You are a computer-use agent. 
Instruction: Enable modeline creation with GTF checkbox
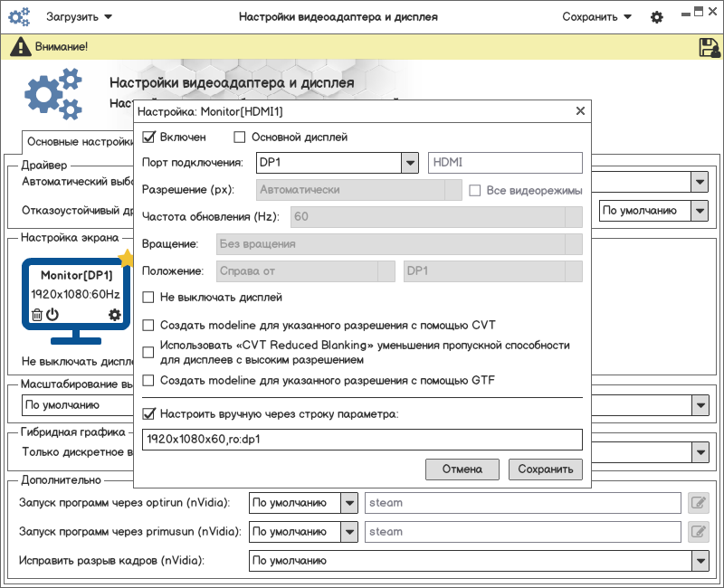(x=150, y=381)
